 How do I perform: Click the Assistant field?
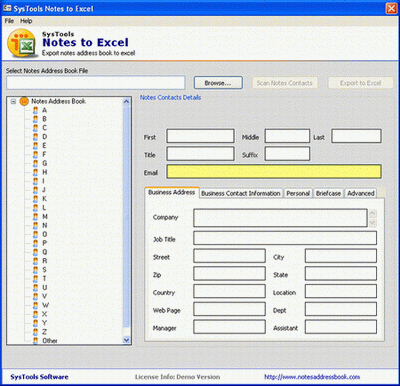coord(341,327)
